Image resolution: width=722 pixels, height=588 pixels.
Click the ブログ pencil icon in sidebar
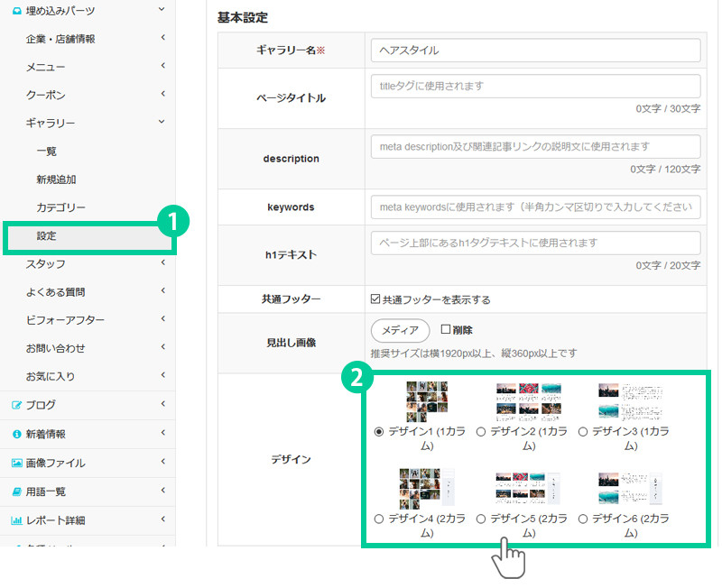16,405
